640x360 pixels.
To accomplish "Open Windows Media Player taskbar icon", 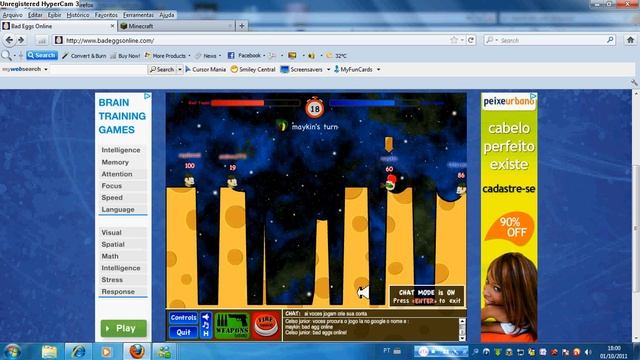I will tap(106, 351).
